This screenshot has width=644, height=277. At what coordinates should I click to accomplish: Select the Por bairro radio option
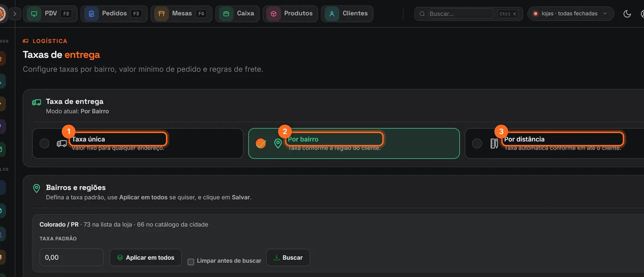click(x=261, y=144)
